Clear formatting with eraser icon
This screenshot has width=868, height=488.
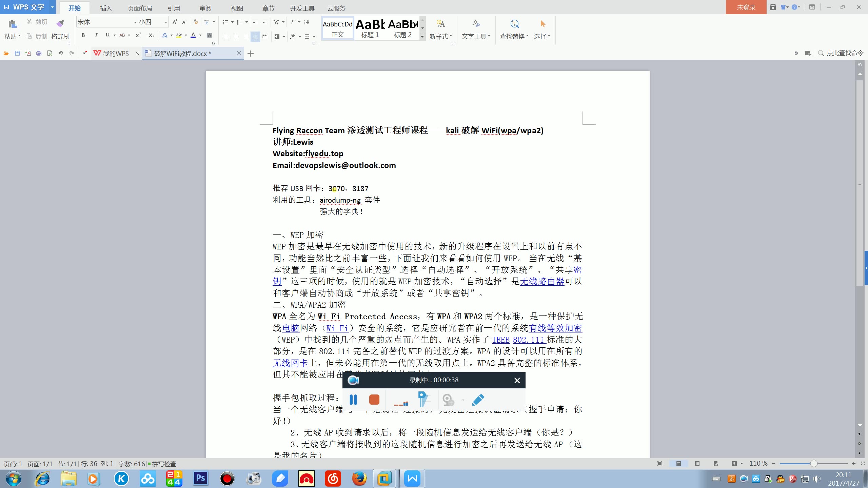point(196,22)
